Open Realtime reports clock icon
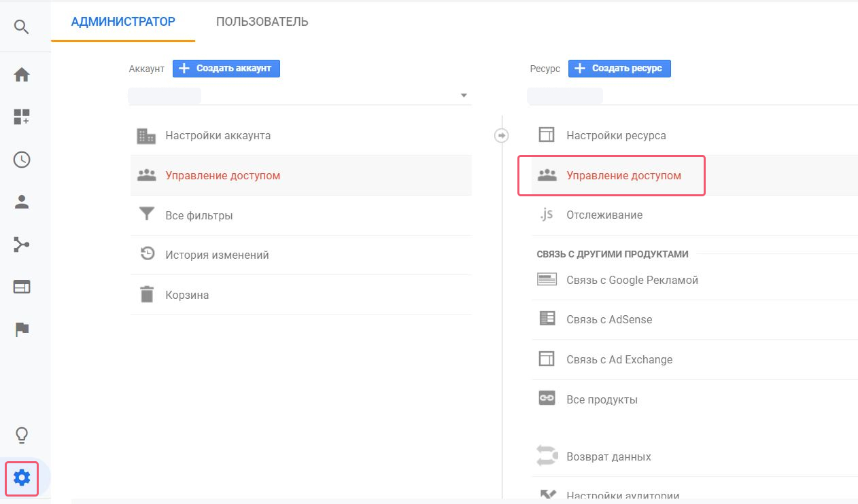The height and width of the screenshot is (504, 858). (22, 160)
